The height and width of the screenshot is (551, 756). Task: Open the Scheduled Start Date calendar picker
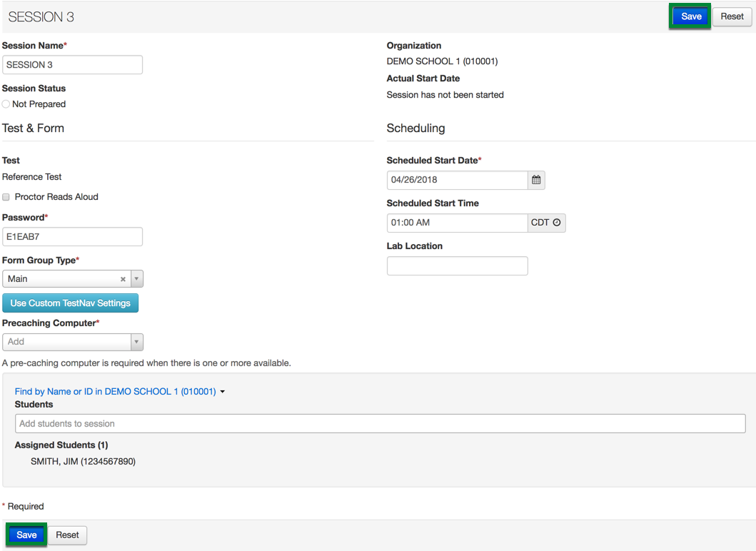click(x=536, y=180)
